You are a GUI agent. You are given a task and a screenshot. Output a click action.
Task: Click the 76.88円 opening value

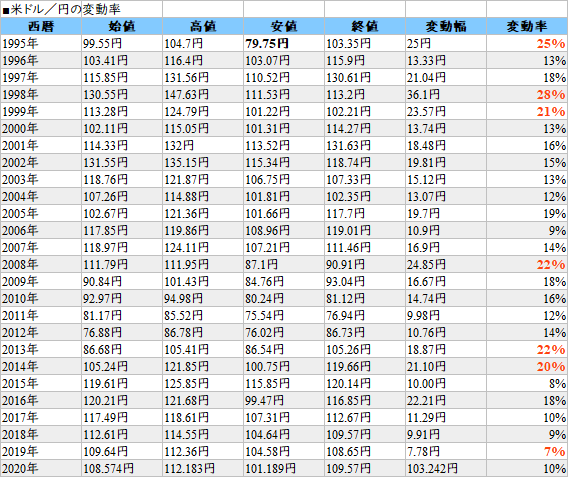click(103, 333)
